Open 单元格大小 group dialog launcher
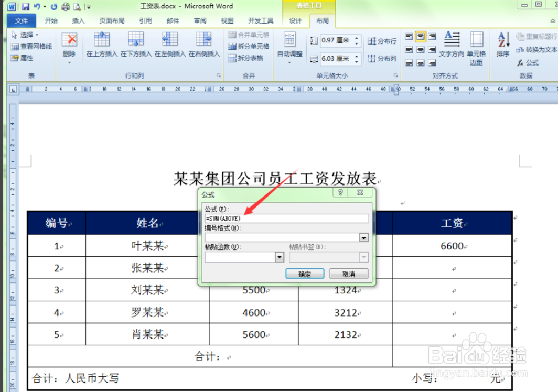Image resolution: width=558 pixels, height=392 pixels. [x=395, y=75]
